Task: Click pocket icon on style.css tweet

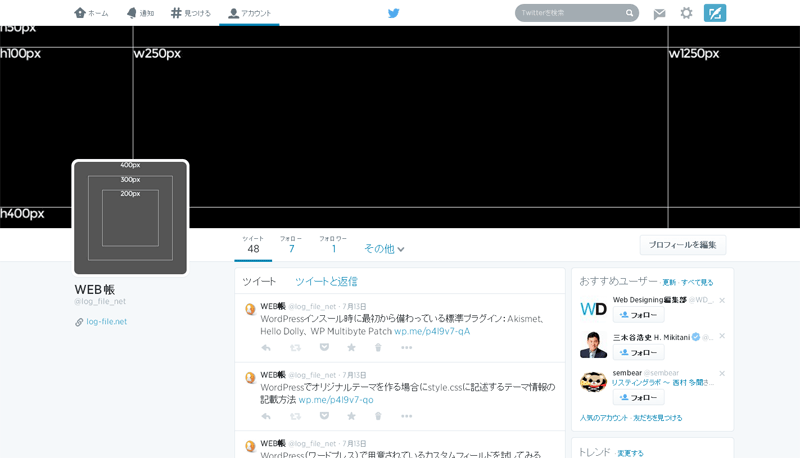Action: (x=324, y=416)
